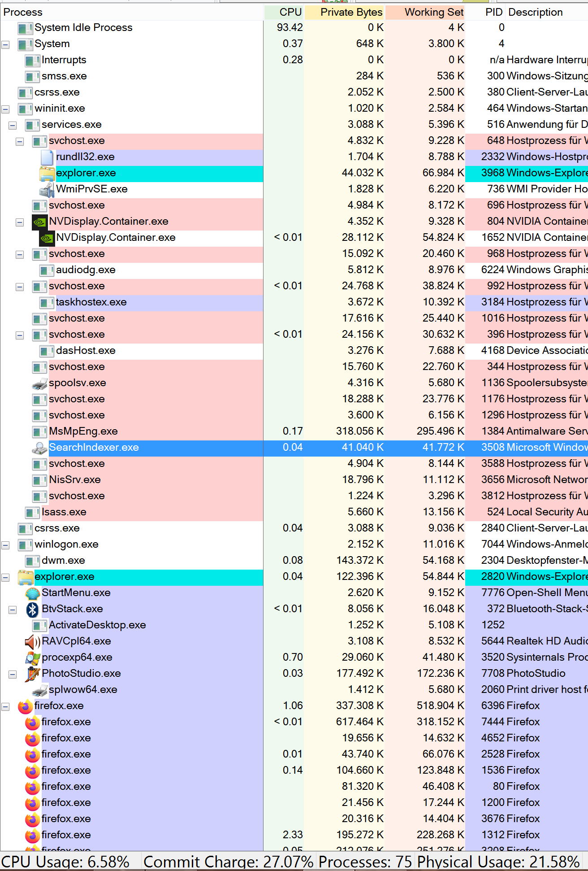Select the firefox.exe row with PID 2528
Image resolution: width=588 pixels, height=871 pixels.
tap(294, 754)
